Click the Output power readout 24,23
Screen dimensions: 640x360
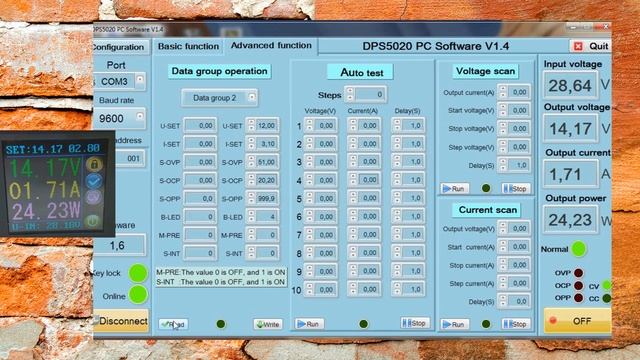tap(571, 220)
